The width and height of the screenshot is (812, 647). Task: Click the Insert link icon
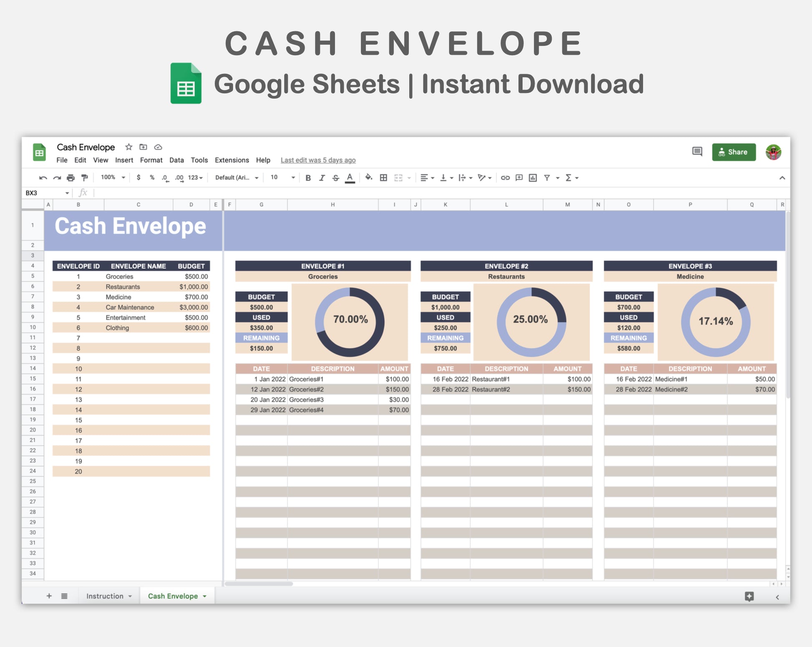[x=505, y=178]
